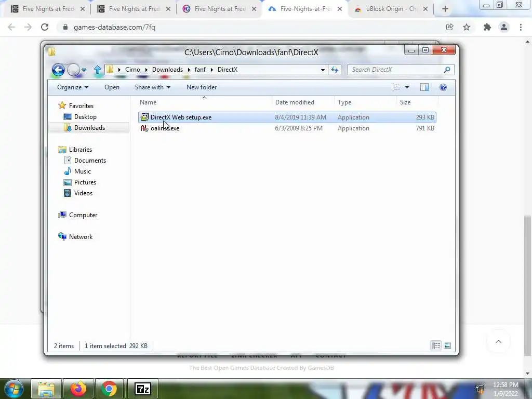Expand the arrow after Downloads breadcrumb
Viewport: 532px width, 399px height.
tap(189, 70)
